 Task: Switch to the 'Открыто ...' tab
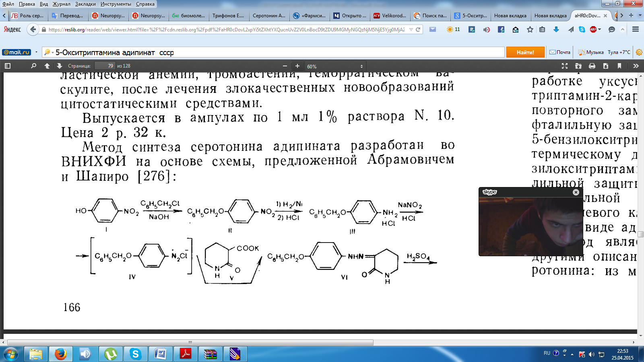[x=350, y=16]
